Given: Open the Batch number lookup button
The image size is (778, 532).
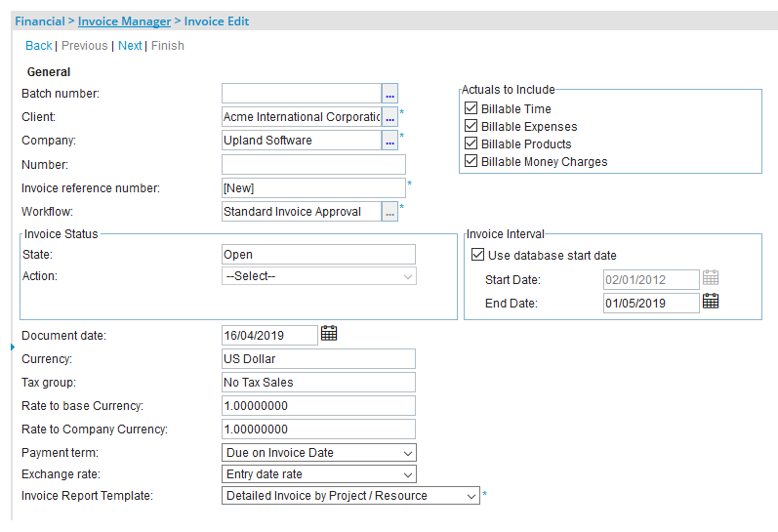Looking at the screenshot, I should pos(389,94).
